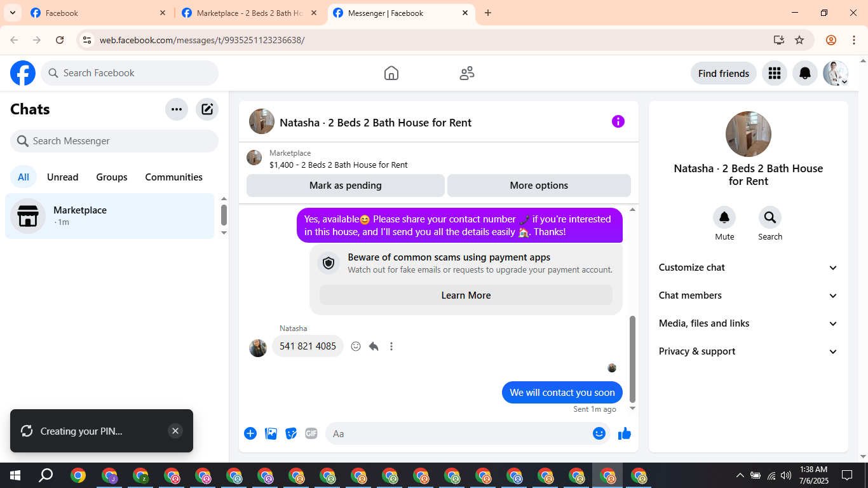Expand Media, files and links section
This screenshot has height=488, width=868.
click(x=749, y=323)
